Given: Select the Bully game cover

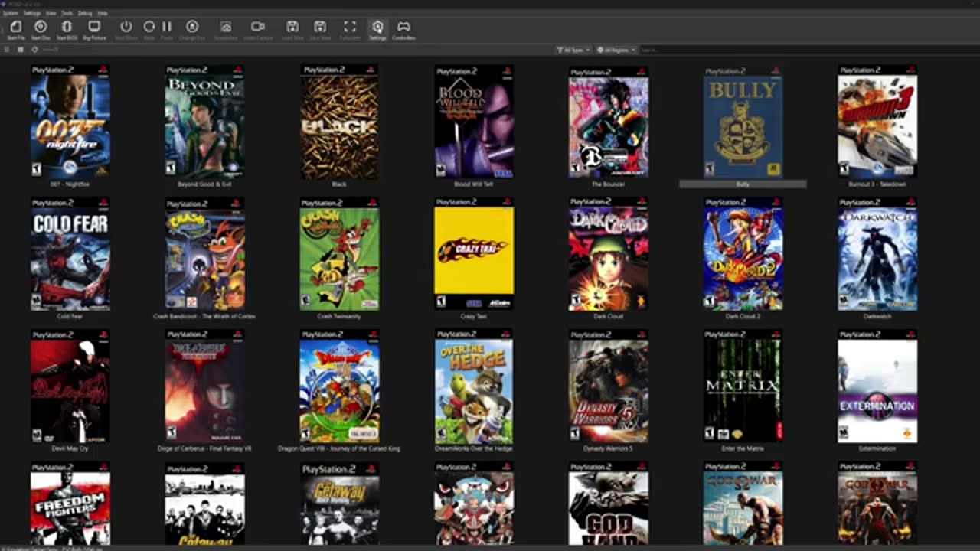Looking at the screenshot, I should pyautogui.click(x=743, y=122).
